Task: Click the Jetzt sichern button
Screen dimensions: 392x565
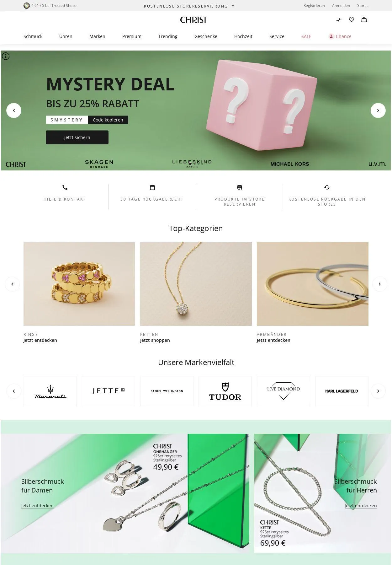Action: (77, 137)
